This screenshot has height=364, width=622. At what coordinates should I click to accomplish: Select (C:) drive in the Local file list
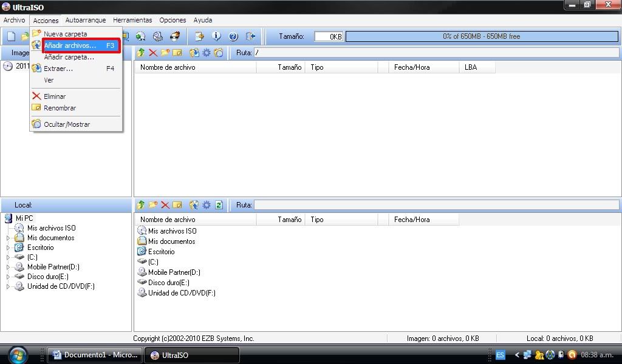pyautogui.click(x=153, y=262)
